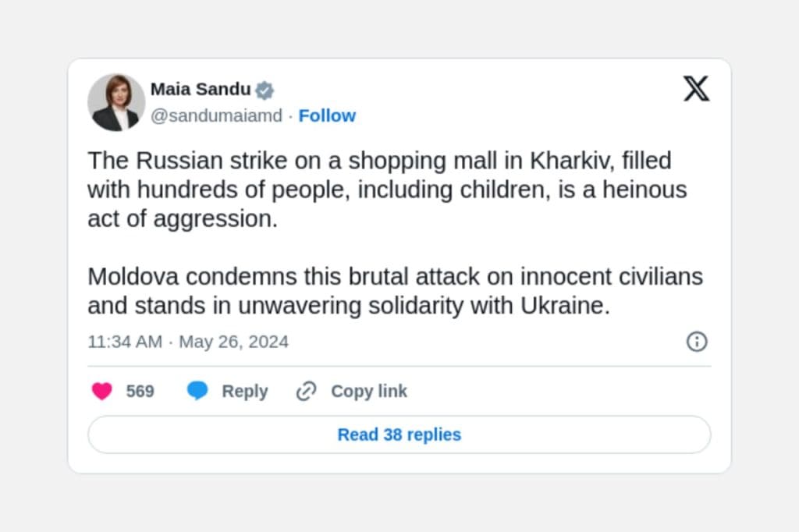
Task: Click the word Ukraine in the tweet
Action: [564, 306]
